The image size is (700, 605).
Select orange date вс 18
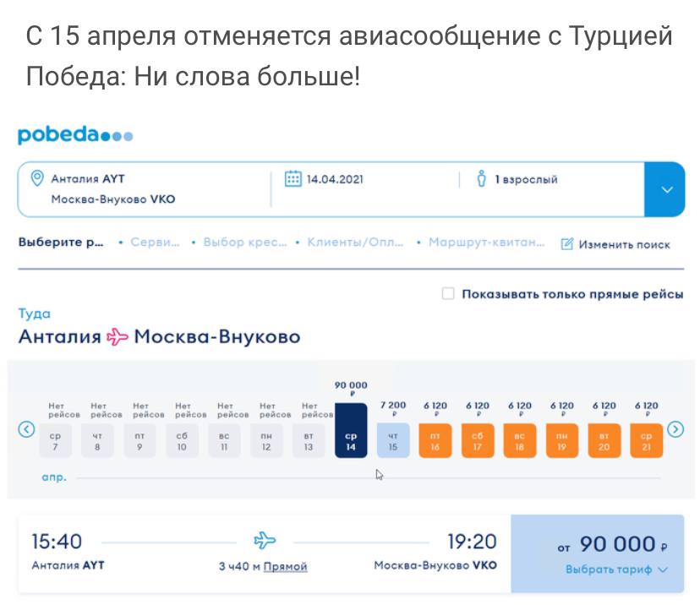point(520,440)
